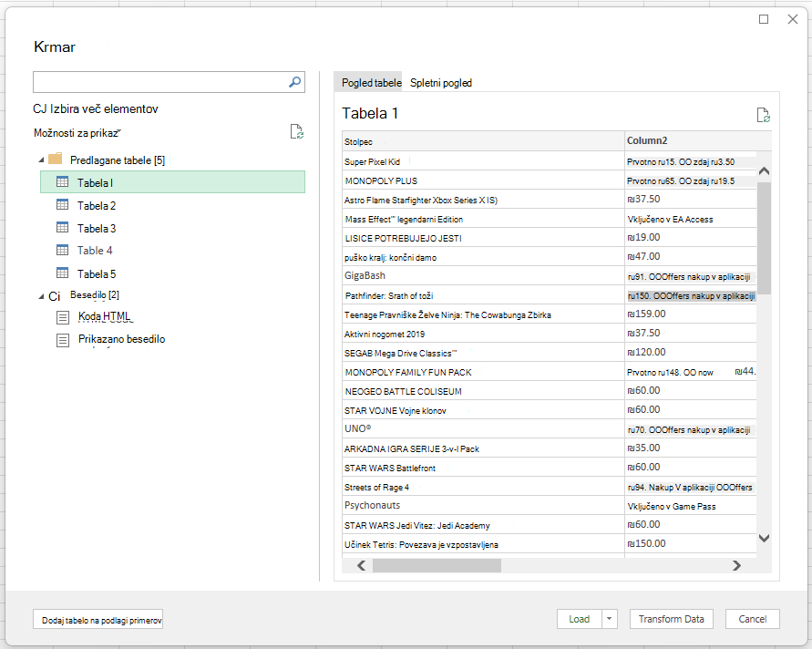The height and width of the screenshot is (649, 812).
Task: Click Transform Data button
Action: coord(671,619)
